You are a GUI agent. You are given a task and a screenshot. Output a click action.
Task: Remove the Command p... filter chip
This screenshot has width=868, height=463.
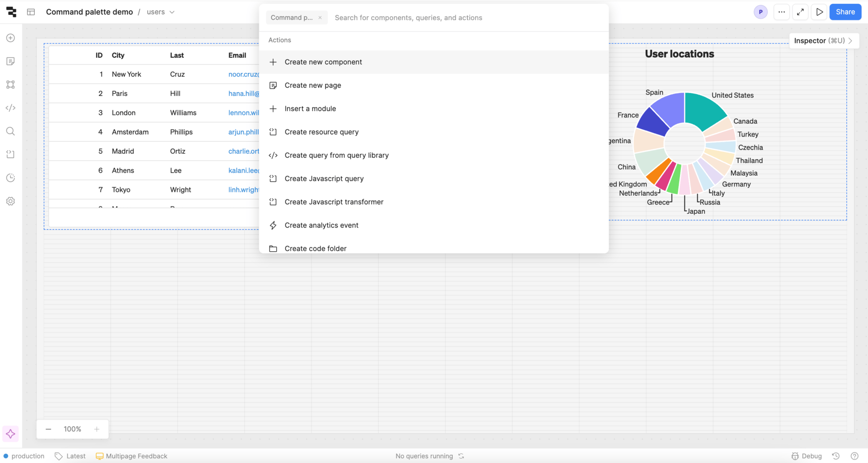click(x=320, y=18)
